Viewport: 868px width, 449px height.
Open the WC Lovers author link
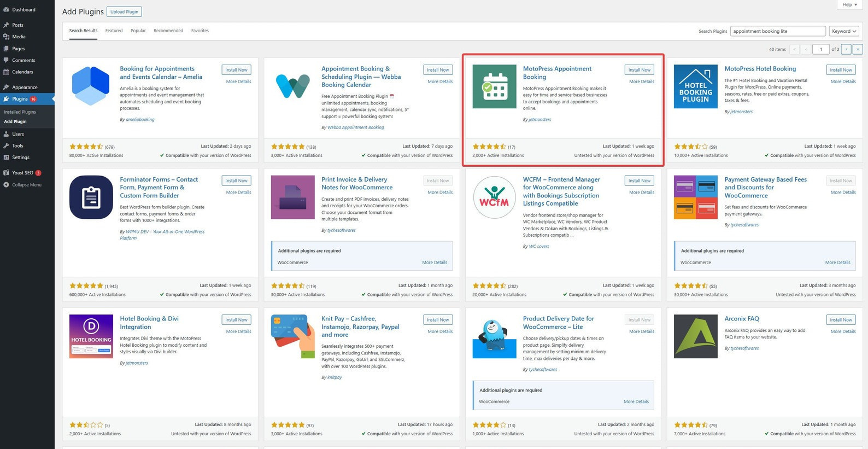[x=539, y=246]
